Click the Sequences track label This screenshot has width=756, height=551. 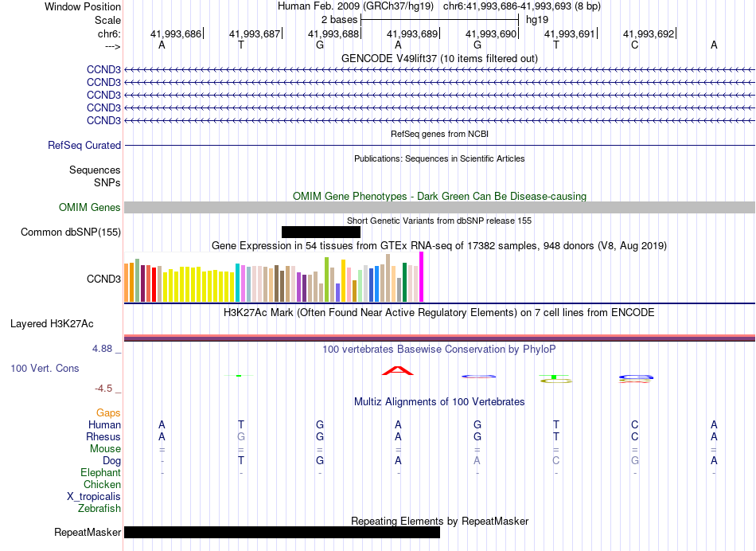coord(95,170)
